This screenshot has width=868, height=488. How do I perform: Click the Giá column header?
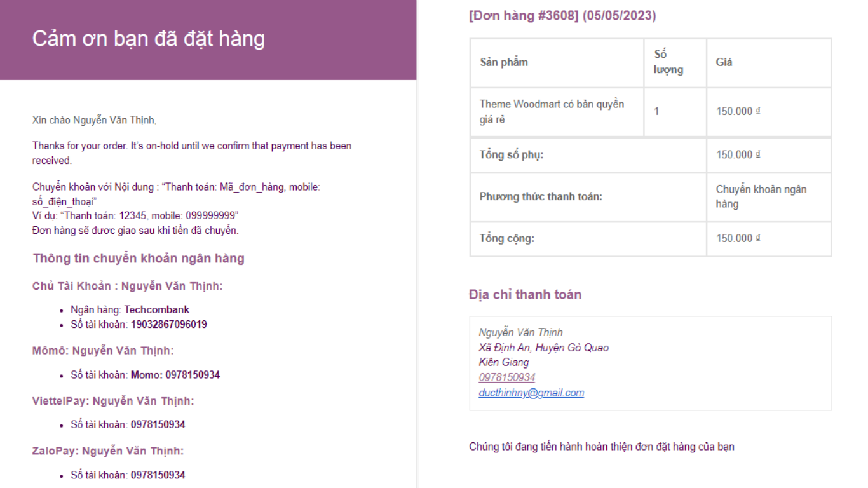(x=724, y=62)
